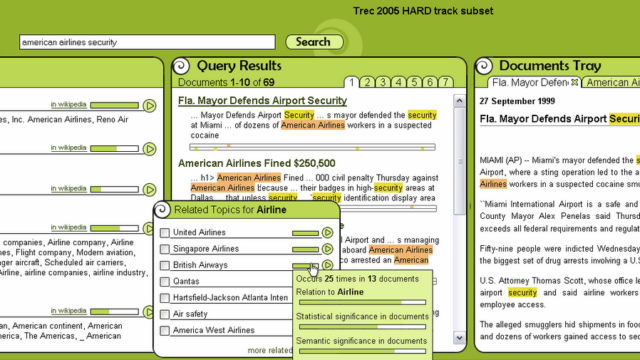This screenshot has height=360, width=640.
Task: Go to results page 3
Action: (382, 82)
